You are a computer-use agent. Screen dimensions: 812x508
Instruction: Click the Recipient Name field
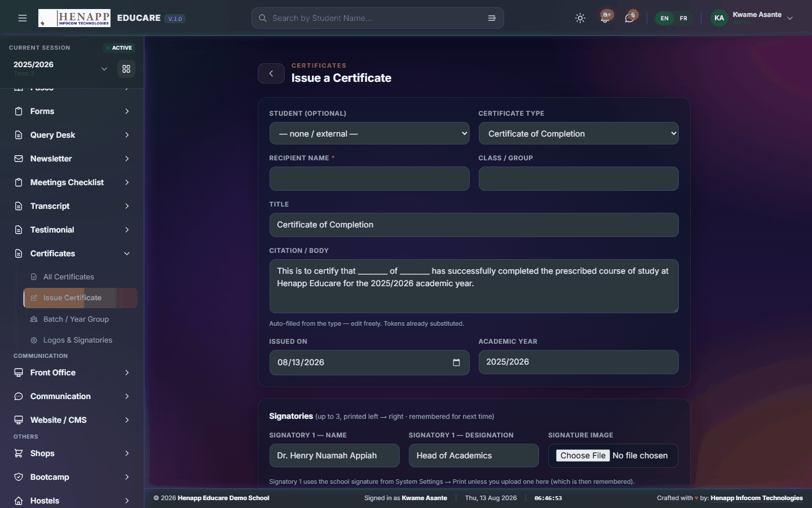[x=369, y=178]
